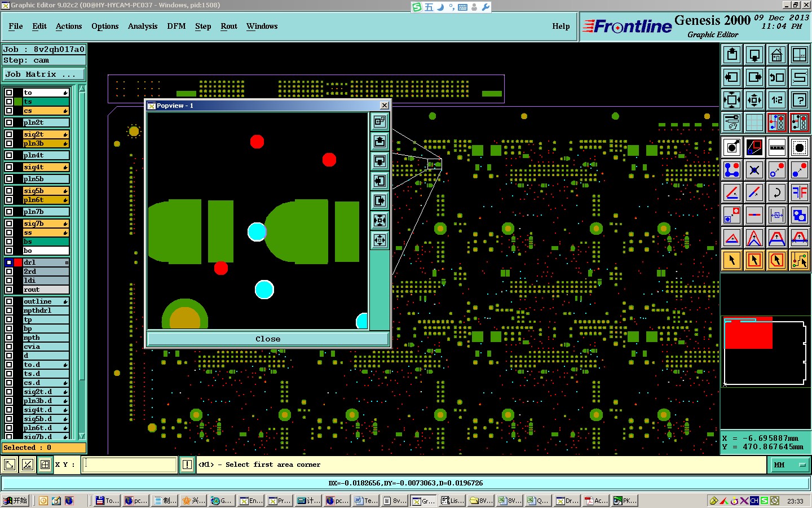Open the Actions menu
This screenshot has height=508, width=812.
click(69, 26)
